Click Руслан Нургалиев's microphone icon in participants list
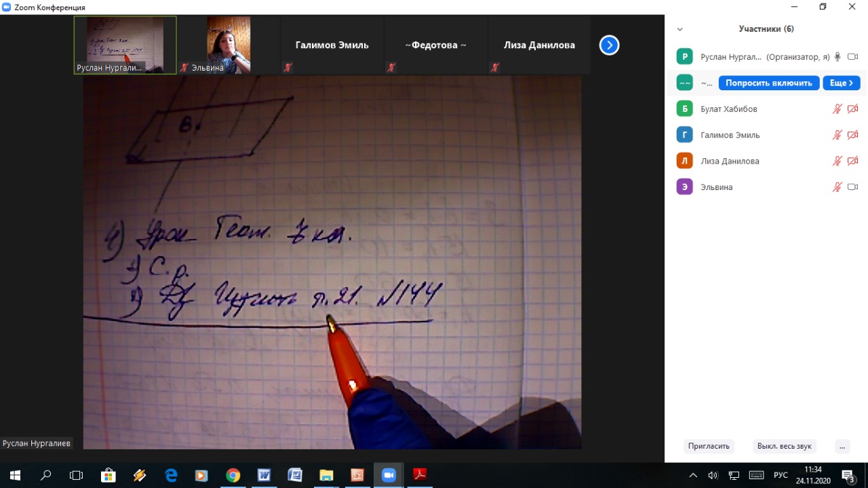868x488 pixels. tap(837, 57)
